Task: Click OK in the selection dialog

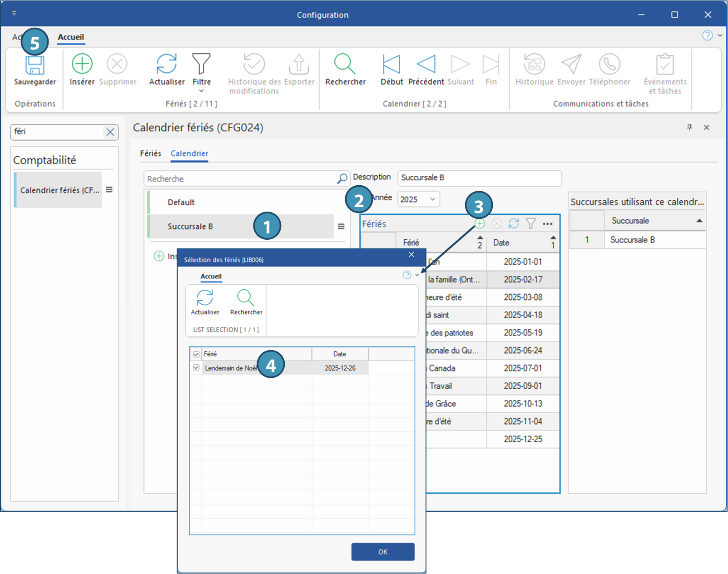Action: pos(382,552)
